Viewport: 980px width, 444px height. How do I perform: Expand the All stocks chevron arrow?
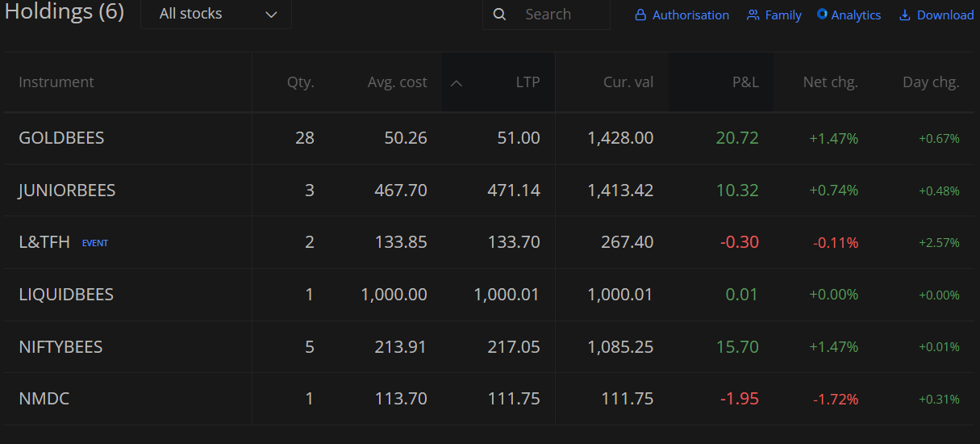point(271,15)
